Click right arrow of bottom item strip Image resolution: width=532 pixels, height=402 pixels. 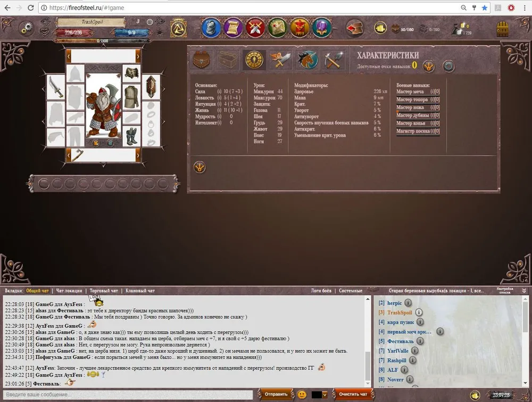pos(138,155)
